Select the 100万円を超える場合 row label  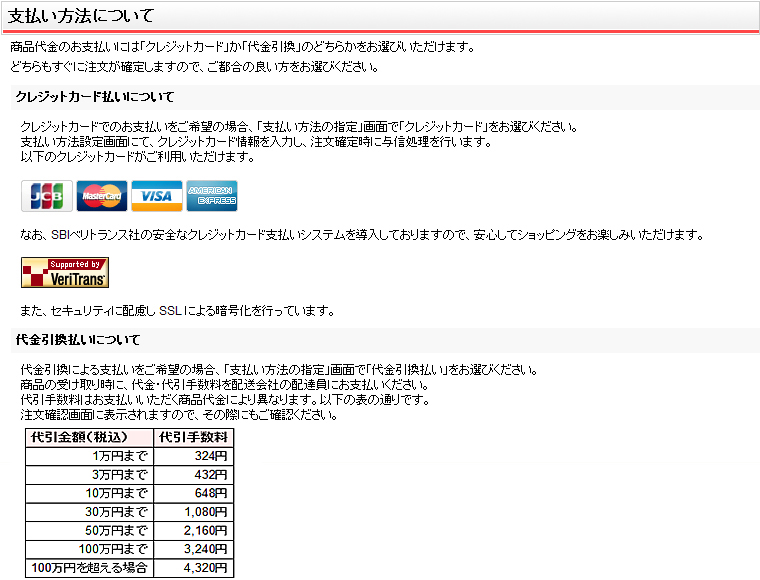(x=89, y=568)
